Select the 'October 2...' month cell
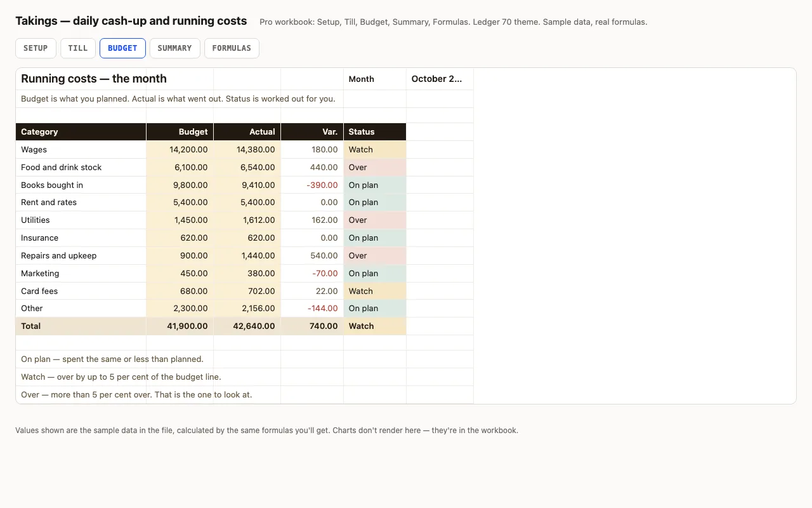Screen dimensions: 812x508 click(440, 79)
